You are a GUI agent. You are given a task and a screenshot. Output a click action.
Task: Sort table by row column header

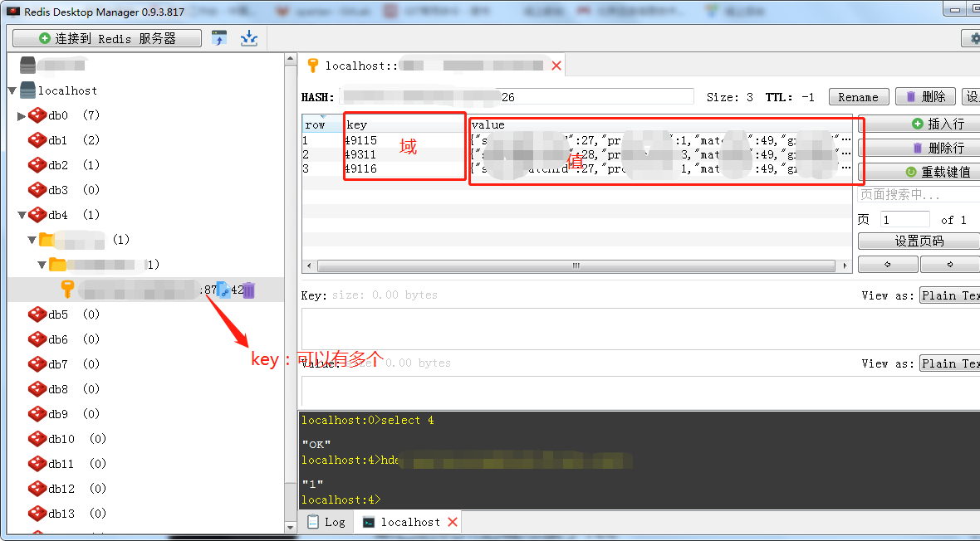[322, 124]
